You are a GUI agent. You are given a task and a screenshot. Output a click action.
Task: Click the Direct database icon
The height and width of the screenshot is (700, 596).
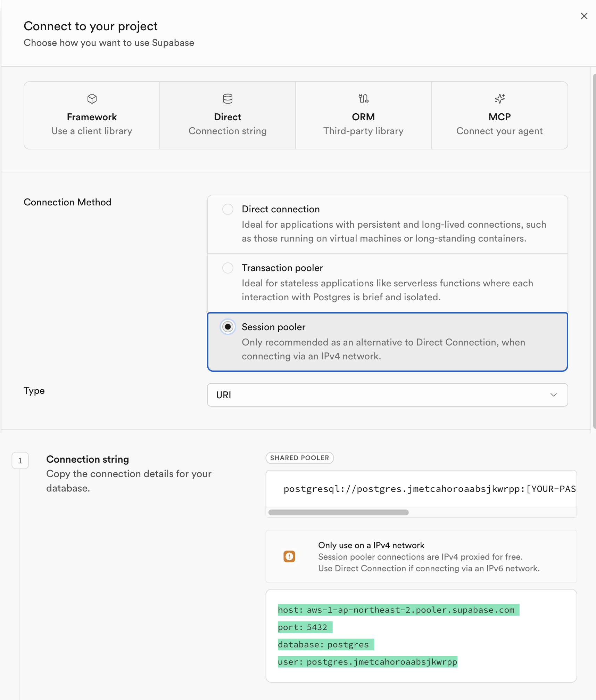tap(227, 99)
